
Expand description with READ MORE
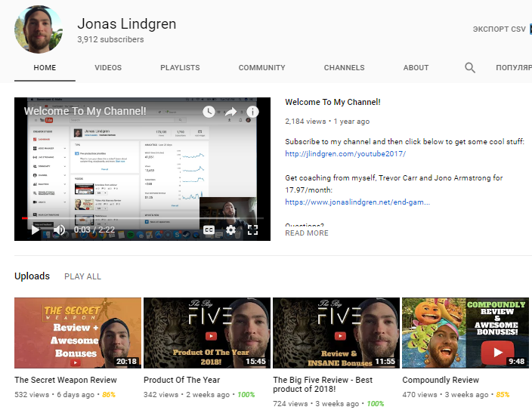click(307, 233)
